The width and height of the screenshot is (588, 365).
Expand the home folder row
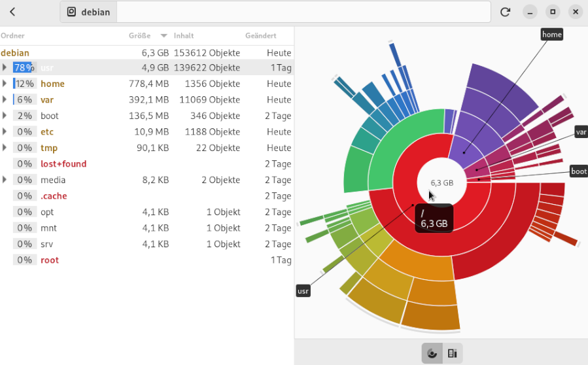click(5, 83)
